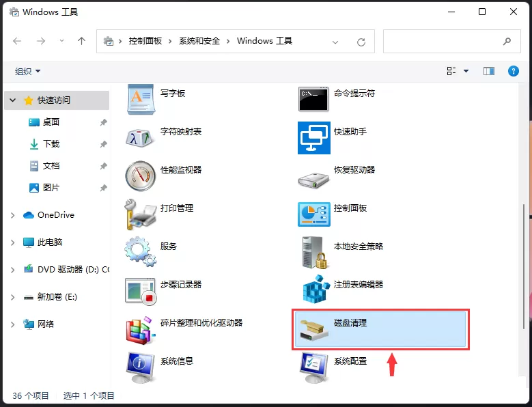
Task: Open the 组织 organize menu
Action: (x=27, y=71)
